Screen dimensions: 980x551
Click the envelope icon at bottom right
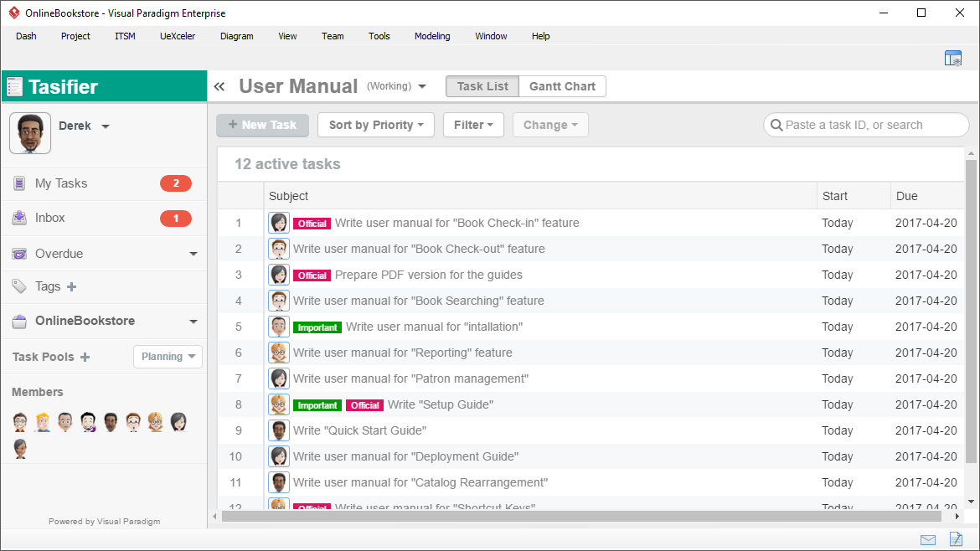coord(927,539)
